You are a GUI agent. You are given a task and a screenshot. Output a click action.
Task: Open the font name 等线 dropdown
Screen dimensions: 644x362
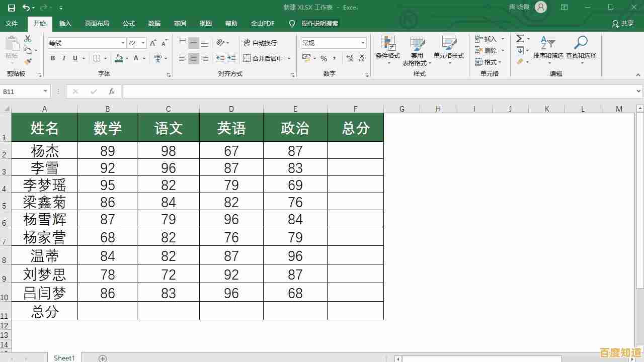[x=123, y=43]
